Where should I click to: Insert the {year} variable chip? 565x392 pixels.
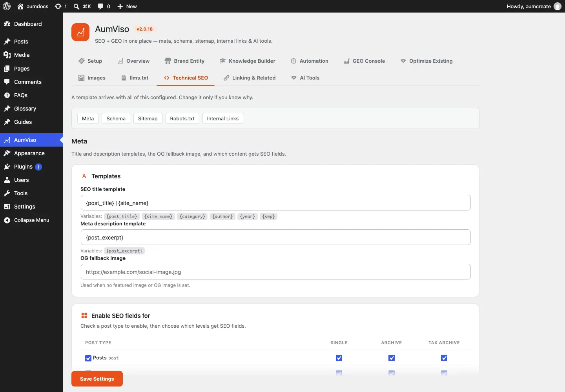248,216
